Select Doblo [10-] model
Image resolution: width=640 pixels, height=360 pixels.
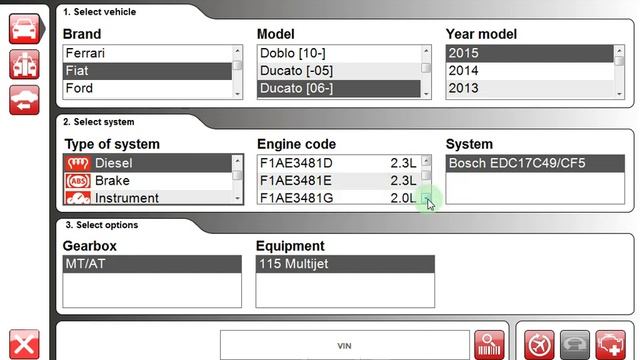point(339,53)
